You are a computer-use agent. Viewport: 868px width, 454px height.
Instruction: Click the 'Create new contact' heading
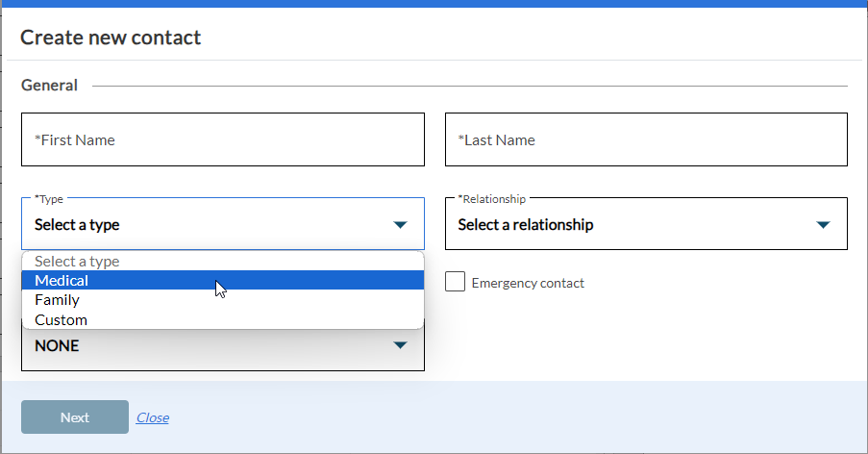pos(111,38)
